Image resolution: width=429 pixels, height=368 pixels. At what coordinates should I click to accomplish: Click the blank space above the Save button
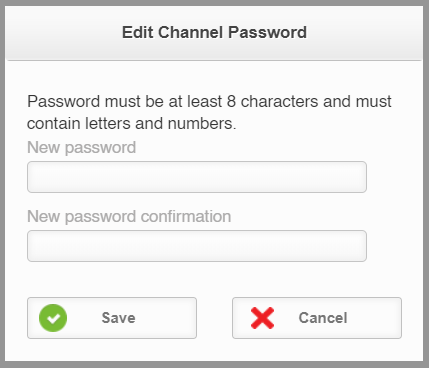[x=112, y=279]
